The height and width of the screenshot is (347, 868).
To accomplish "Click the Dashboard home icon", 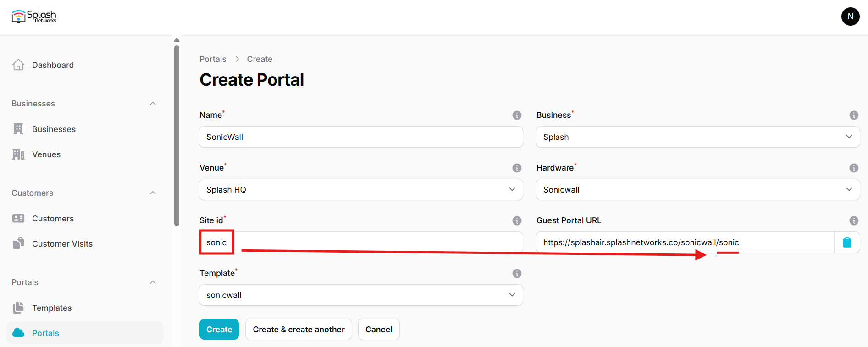I will (18, 65).
